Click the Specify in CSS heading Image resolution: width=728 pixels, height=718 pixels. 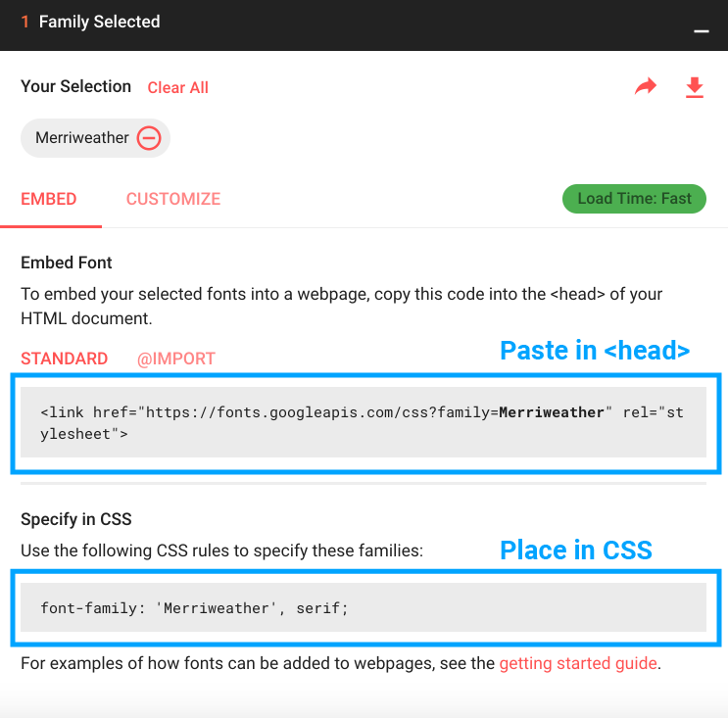click(x=76, y=519)
